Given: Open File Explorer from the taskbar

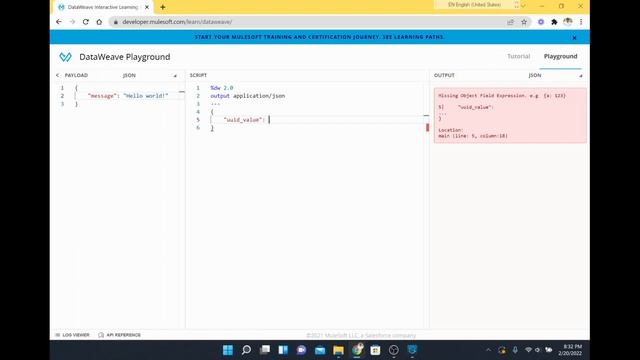Looking at the screenshot, I should click(338, 350).
